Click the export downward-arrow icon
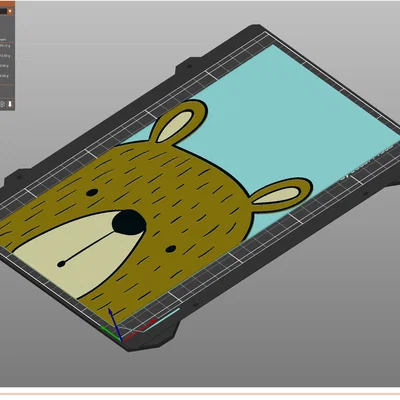The image size is (400, 400). point(10,104)
